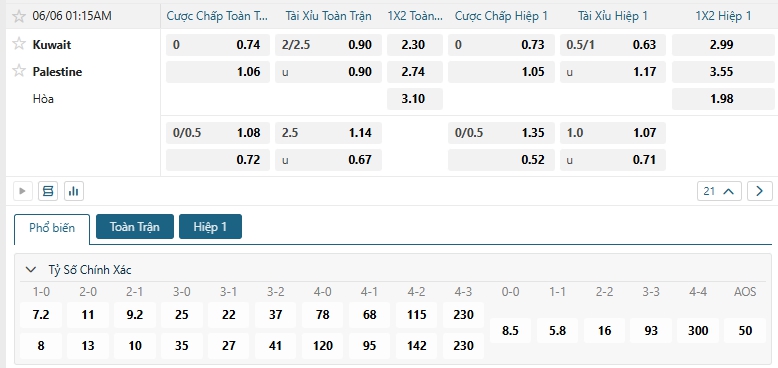This screenshot has width=778, height=368.
Task: Select the Phổ biến tab
Action: pos(52,229)
